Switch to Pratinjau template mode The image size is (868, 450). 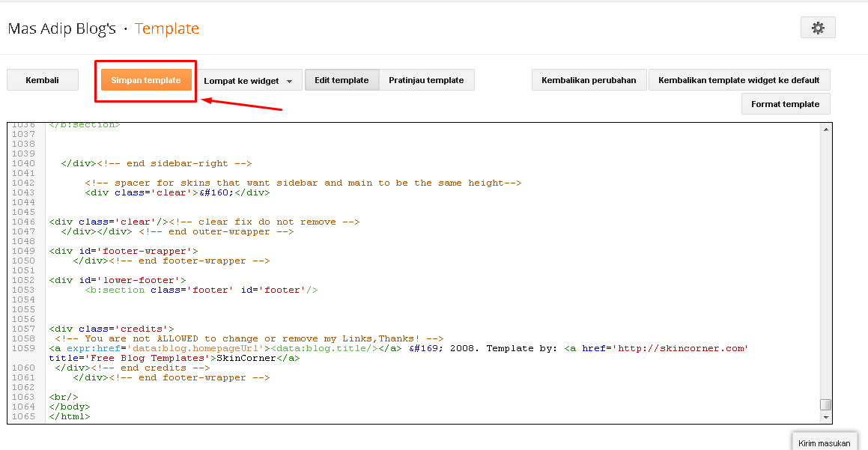tap(427, 79)
